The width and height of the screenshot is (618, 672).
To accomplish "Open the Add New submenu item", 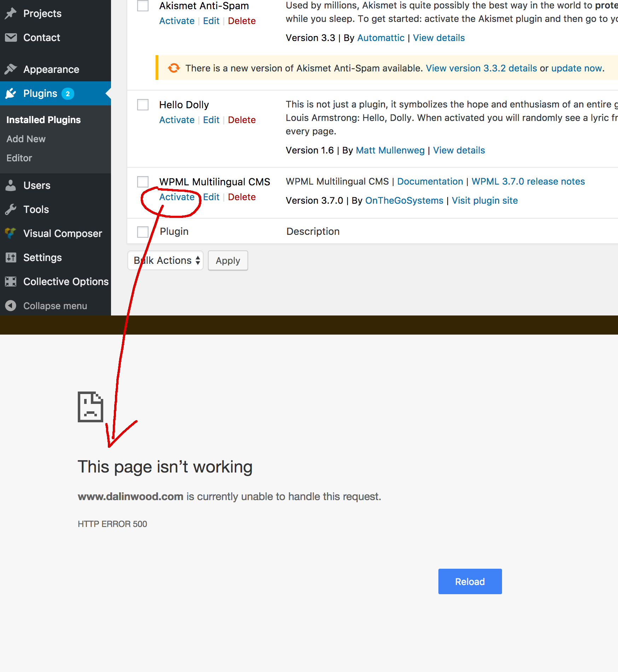I will tap(26, 139).
